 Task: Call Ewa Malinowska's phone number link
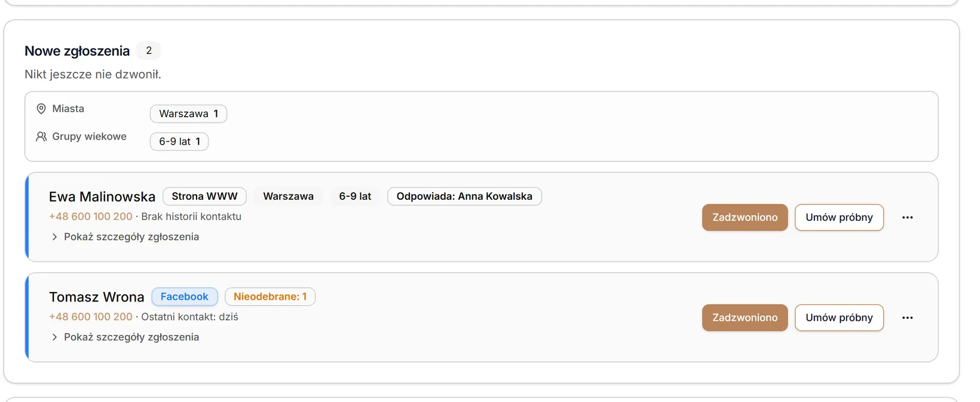point(91,217)
